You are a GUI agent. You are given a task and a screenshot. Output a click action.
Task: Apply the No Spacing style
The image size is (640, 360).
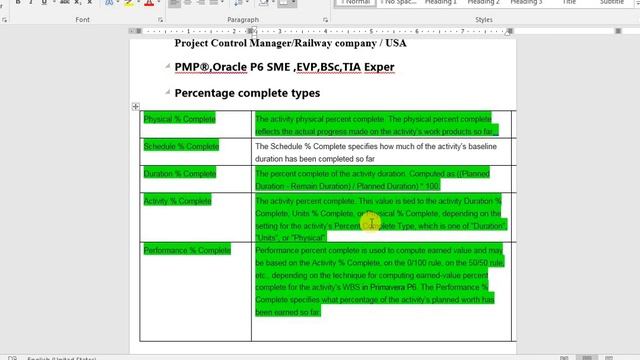[398, 3]
